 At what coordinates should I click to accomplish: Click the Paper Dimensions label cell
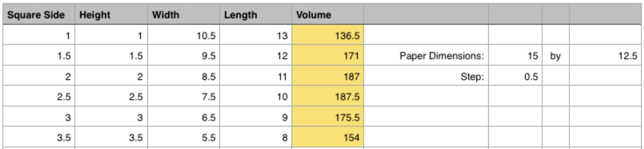426,55
